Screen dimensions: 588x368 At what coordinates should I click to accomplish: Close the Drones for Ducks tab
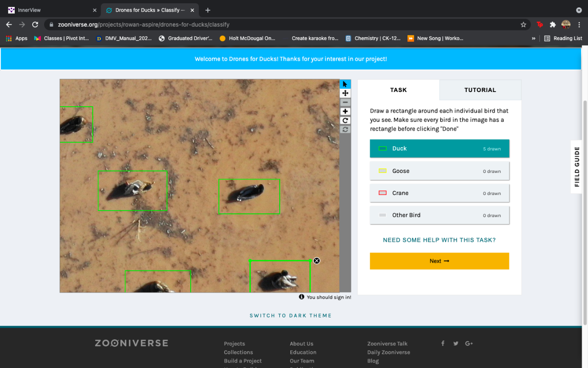[x=192, y=10]
